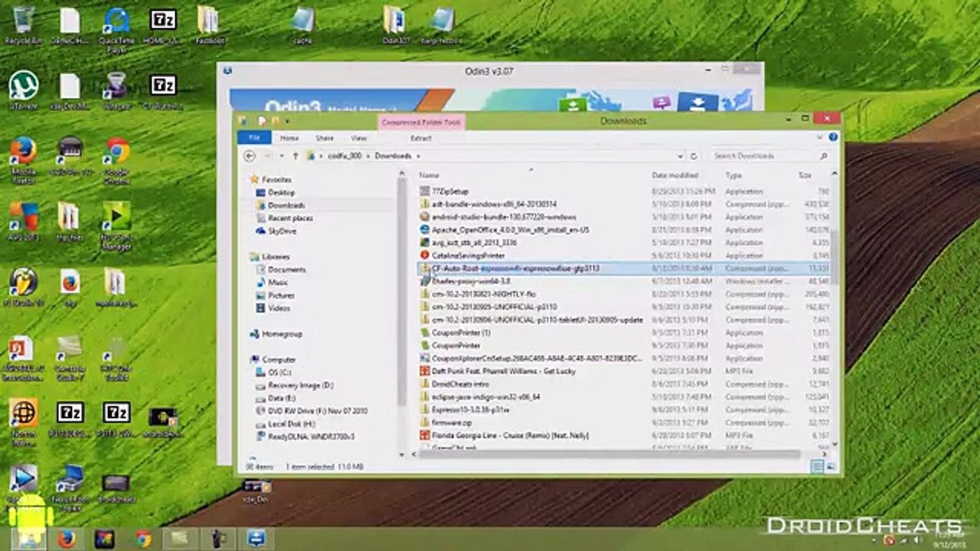The image size is (980, 551).
Task: Switch to details view in status bar
Action: (818, 466)
